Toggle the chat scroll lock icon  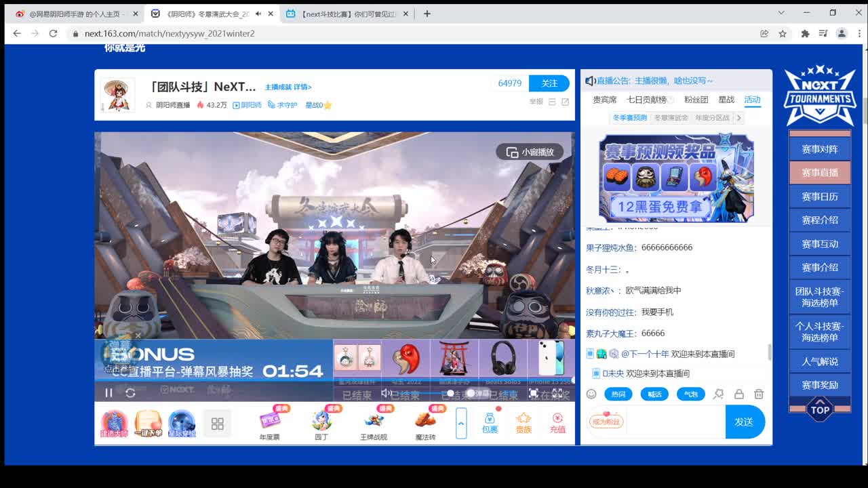click(x=739, y=394)
